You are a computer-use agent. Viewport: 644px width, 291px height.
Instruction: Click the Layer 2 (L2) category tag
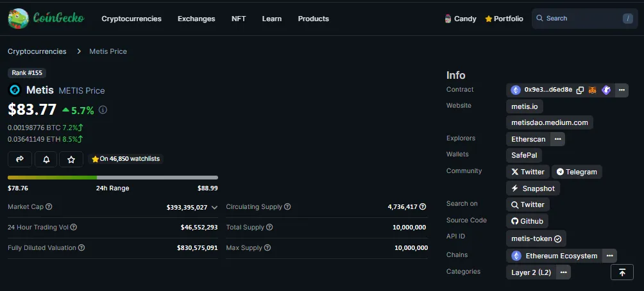coord(531,272)
